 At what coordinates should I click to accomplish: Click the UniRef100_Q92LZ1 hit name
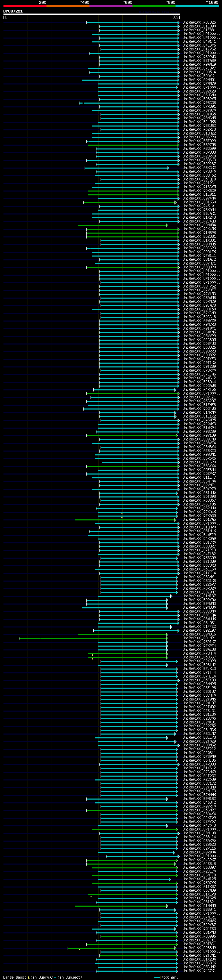click(x=199, y=397)
